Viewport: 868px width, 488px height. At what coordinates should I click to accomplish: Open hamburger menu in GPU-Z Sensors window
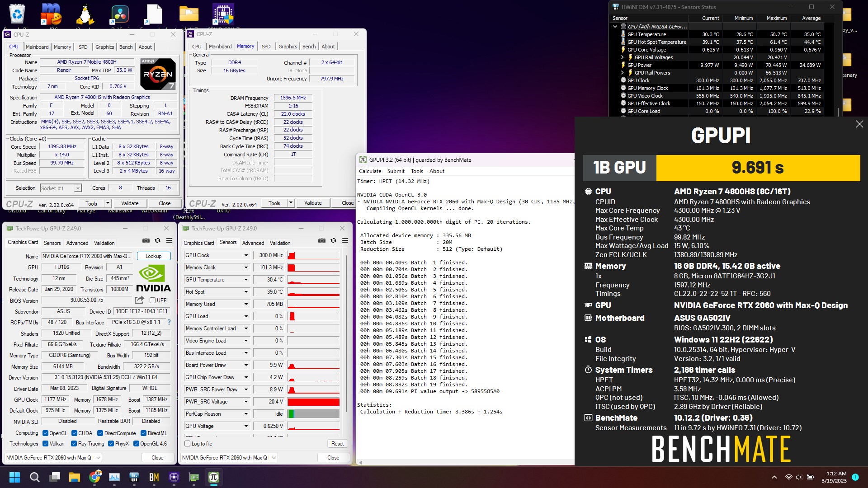point(345,240)
